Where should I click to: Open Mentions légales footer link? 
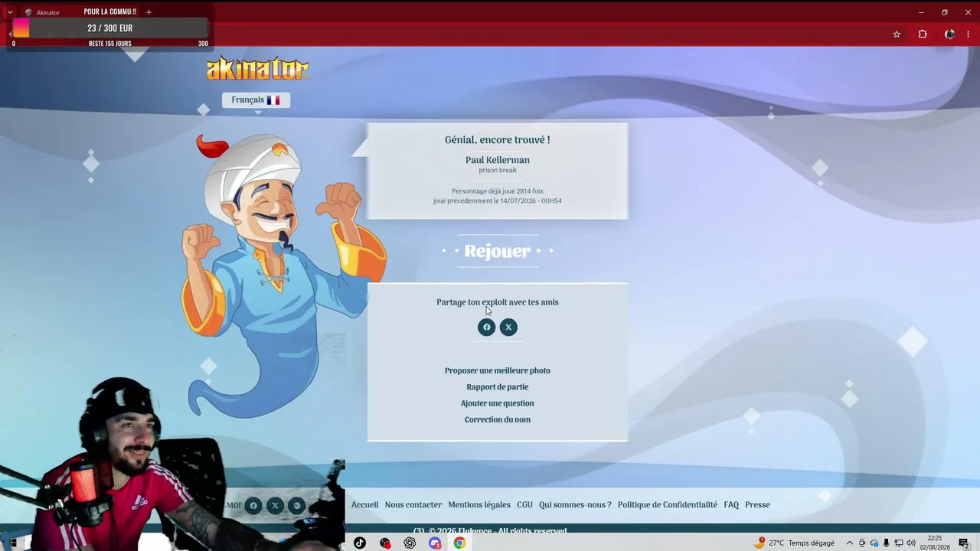(479, 505)
